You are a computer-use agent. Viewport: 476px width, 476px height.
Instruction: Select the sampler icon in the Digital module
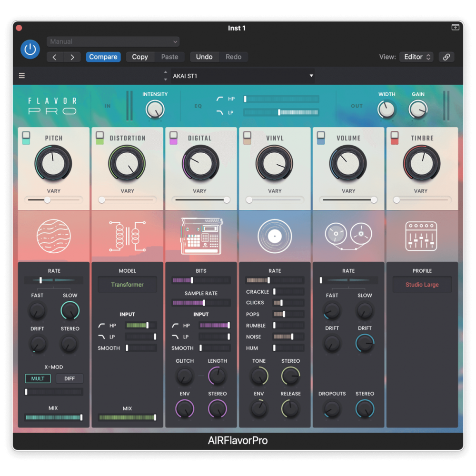tap(201, 235)
